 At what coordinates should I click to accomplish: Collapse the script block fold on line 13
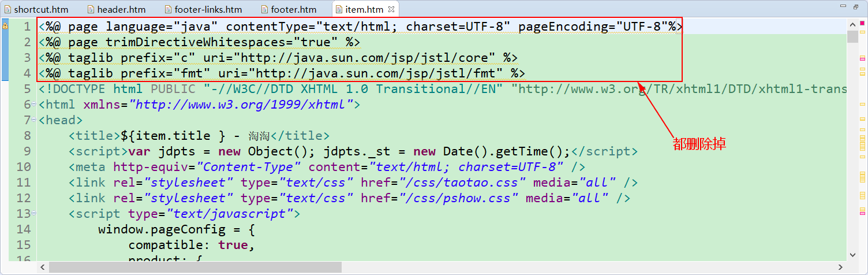coord(33,214)
